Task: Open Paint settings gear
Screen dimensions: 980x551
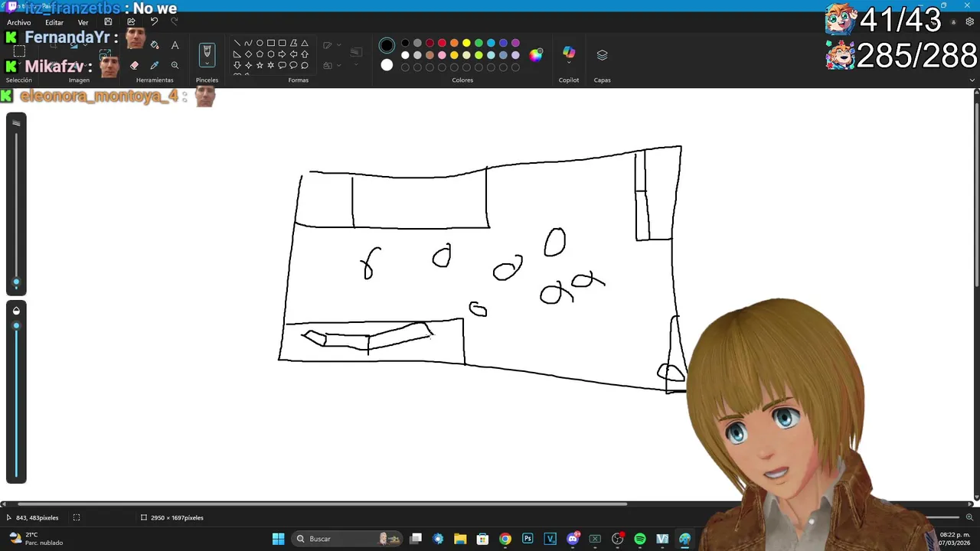Action: coord(970,22)
